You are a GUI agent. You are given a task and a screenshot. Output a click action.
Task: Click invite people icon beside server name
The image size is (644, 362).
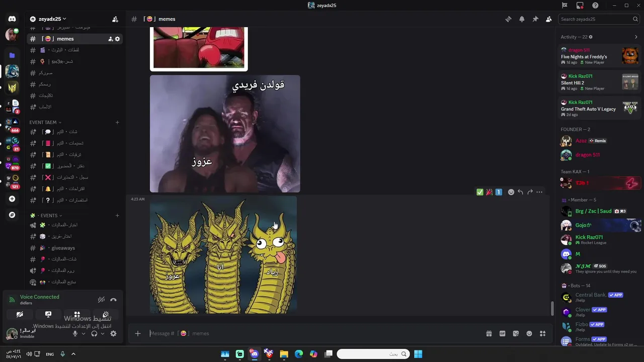coord(115,19)
